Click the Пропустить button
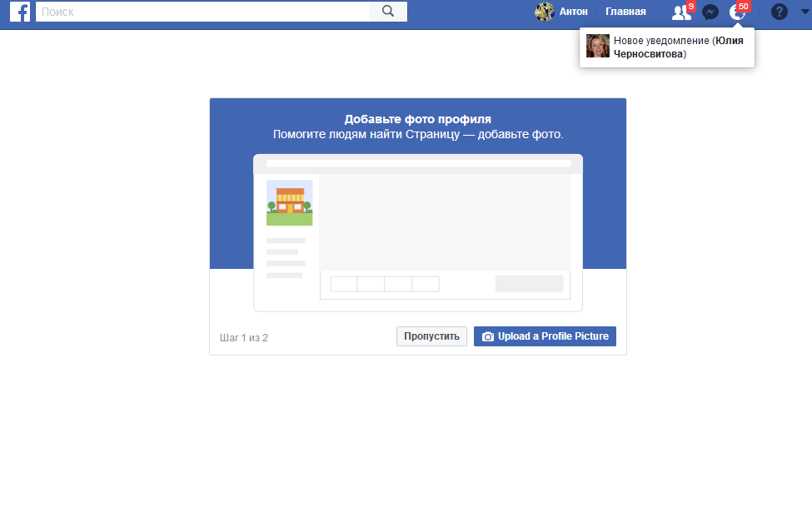The width and height of the screenshot is (812, 532). coord(431,336)
